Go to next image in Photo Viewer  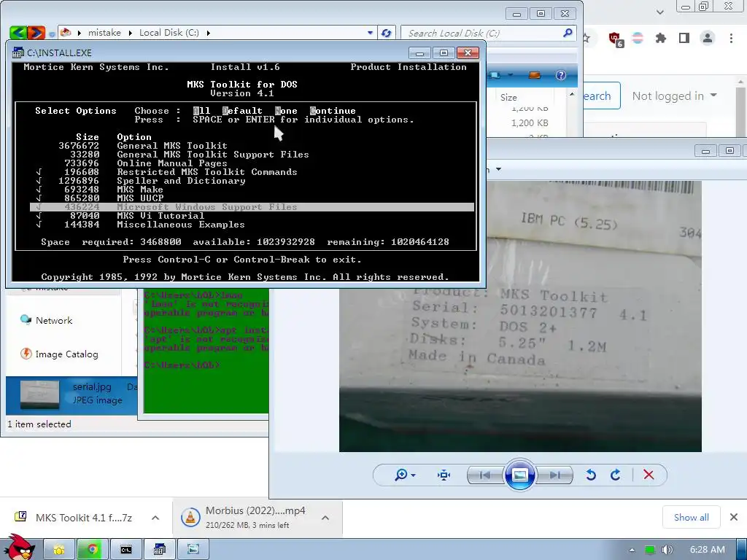554,475
